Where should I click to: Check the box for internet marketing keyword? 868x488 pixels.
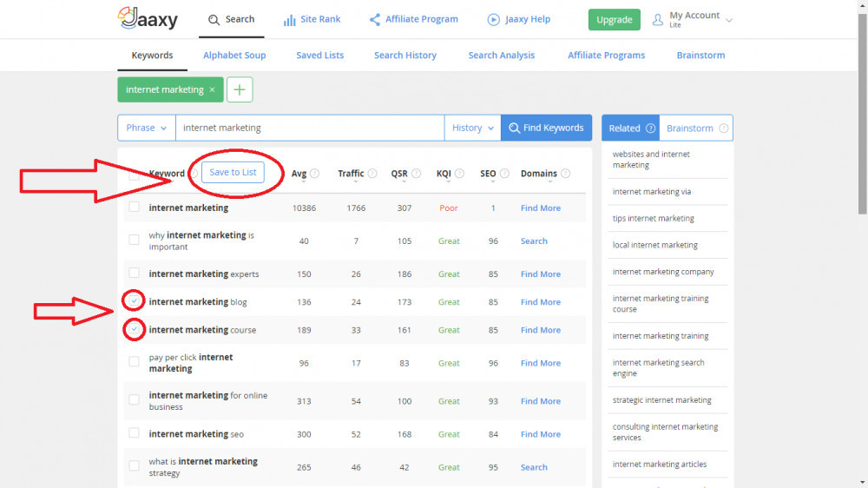click(134, 208)
